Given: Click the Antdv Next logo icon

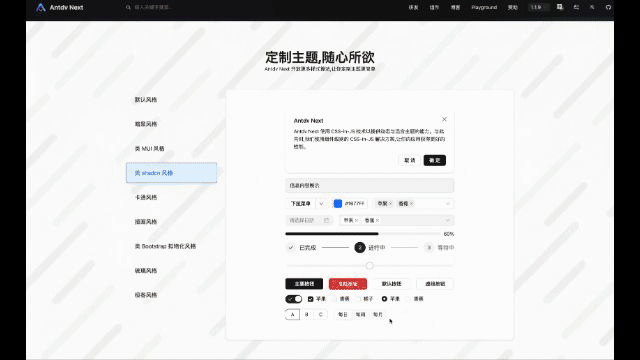Looking at the screenshot, I should click(41, 7).
